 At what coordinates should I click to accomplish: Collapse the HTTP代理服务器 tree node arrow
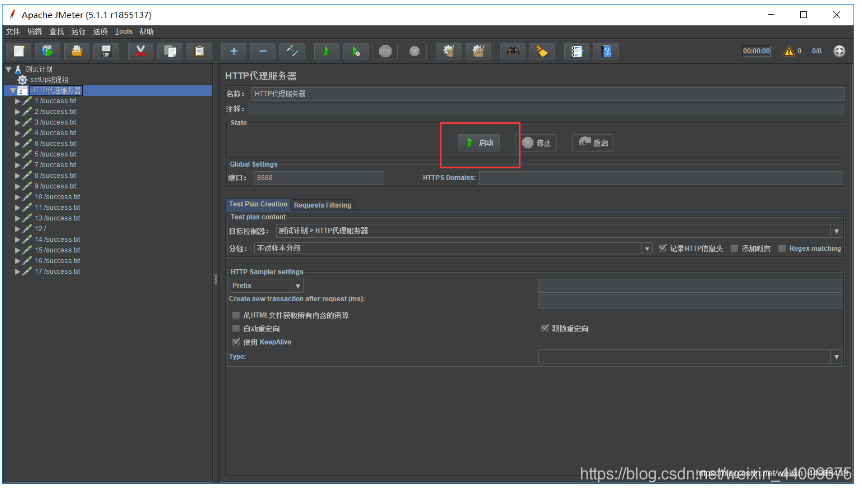[x=13, y=91]
